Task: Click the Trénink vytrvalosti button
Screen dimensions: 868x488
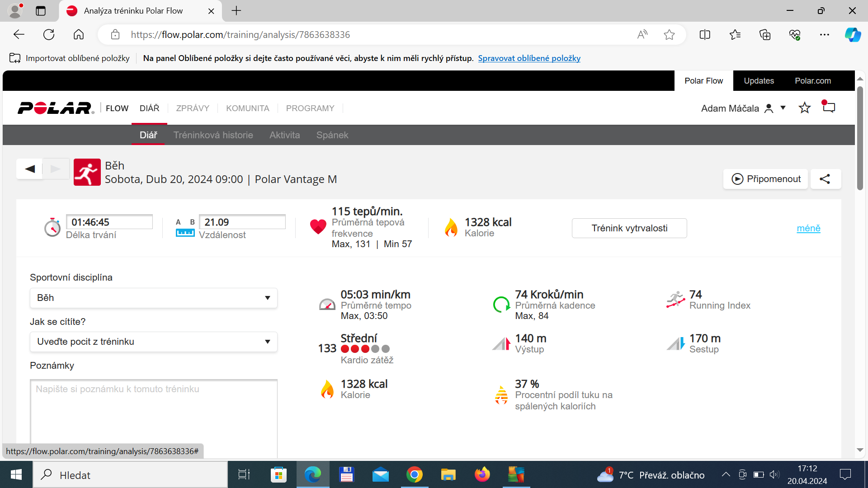Action: click(629, 228)
